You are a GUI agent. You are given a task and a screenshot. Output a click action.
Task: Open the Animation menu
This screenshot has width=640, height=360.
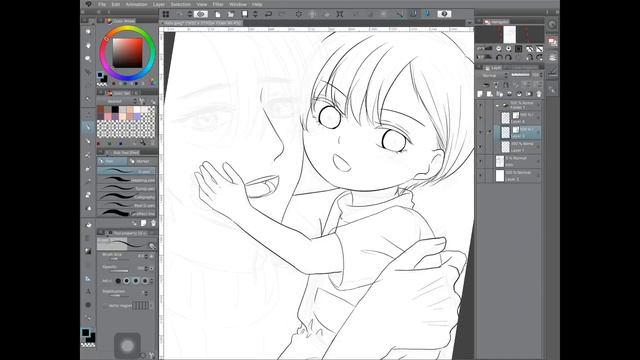click(136, 4)
